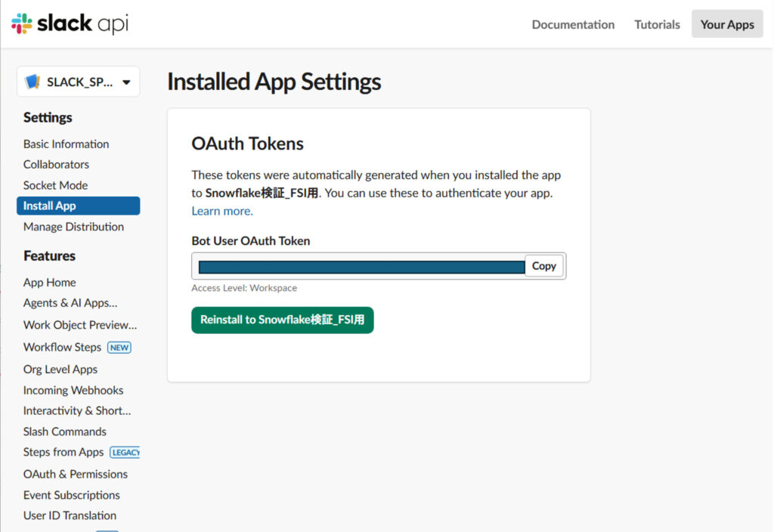The height and width of the screenshot is (532, 774).
Task: Open the Collaborators page
Action: [x=56, y=164]
